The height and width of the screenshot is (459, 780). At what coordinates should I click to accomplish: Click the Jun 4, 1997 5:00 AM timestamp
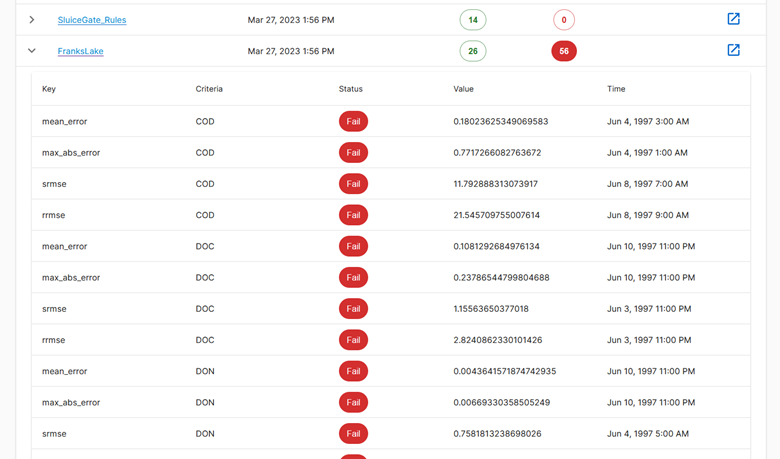[x=647, y=434]
